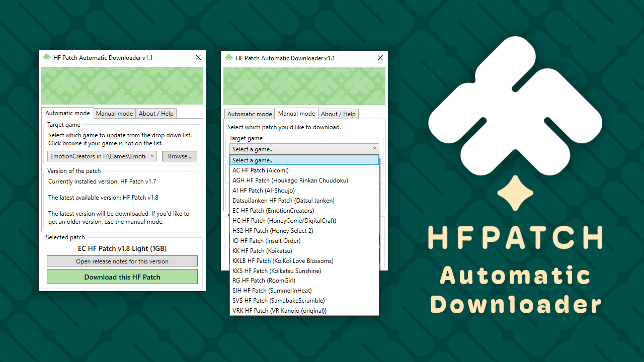Select KKS HF Patch (Koikatsu Sunshine)
Screen dimensions: 644x362
pos(304,271)
